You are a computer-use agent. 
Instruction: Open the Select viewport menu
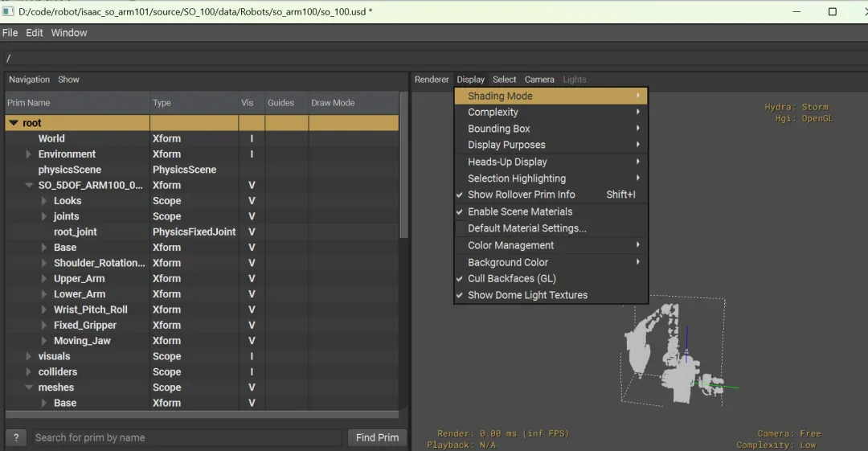coord(504,80)
